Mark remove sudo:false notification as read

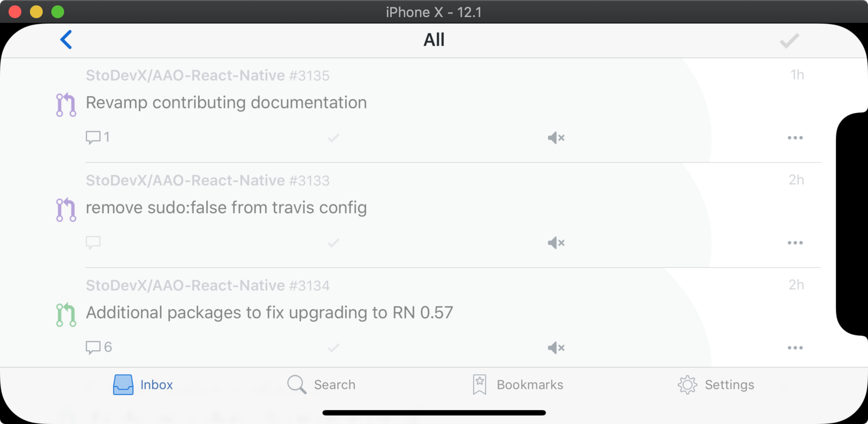[334, 243]
